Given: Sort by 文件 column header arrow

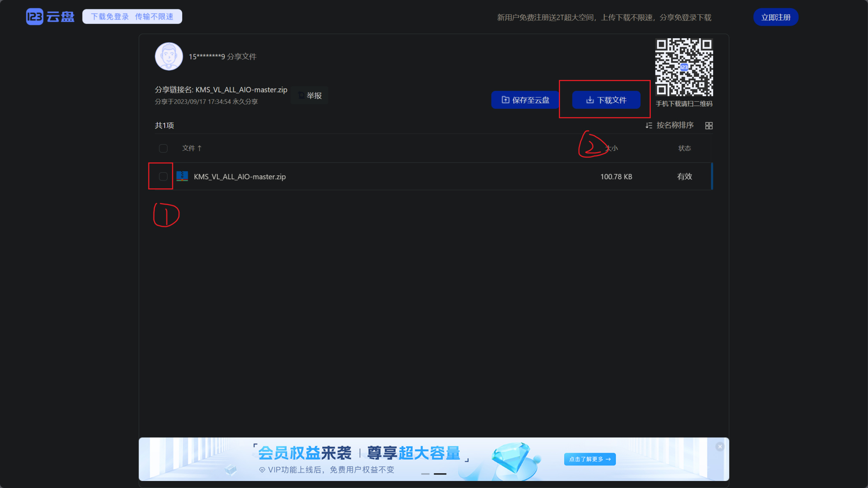Looking at the screenshot, I should click(x=199, y=148).
